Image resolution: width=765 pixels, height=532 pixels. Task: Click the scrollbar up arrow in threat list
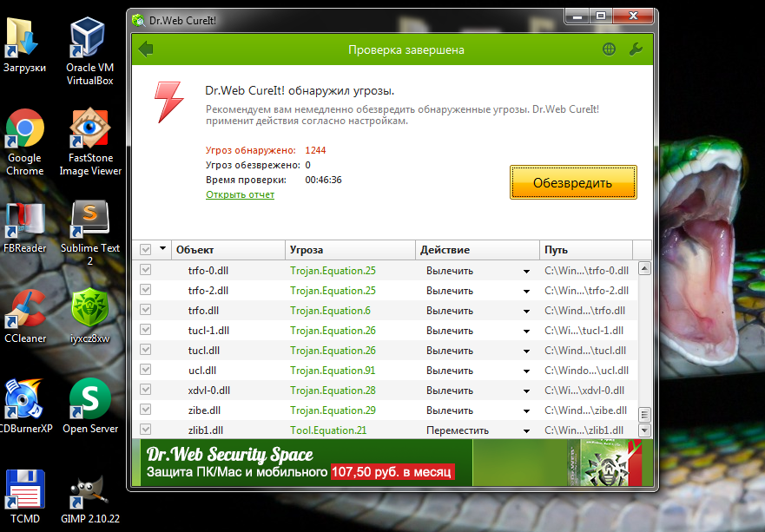click(x=644, y=268)
